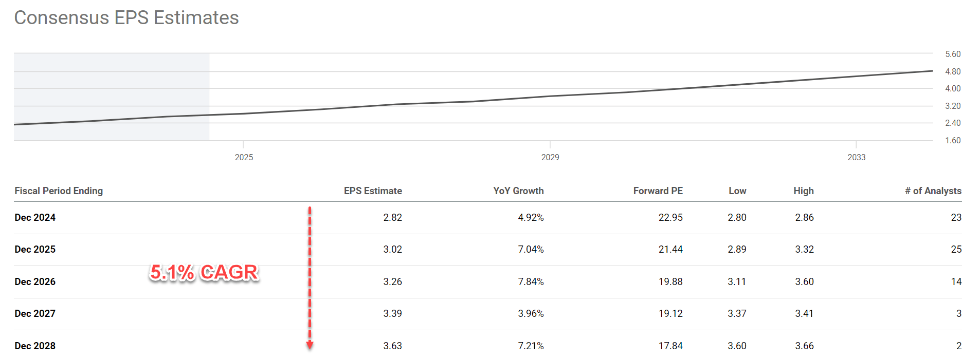Click the Fiscal Period Ending header
Screen dimensions: 980x359
59,191
